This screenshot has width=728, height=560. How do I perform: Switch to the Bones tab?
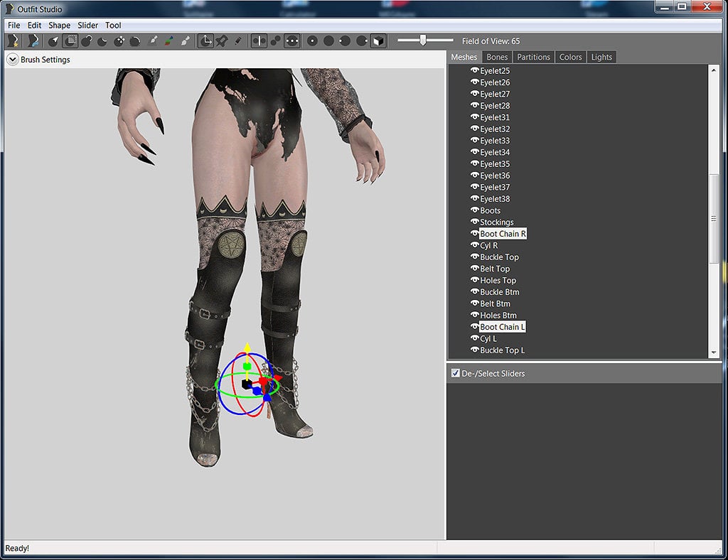pyautogui.click(x=497, y=57)
